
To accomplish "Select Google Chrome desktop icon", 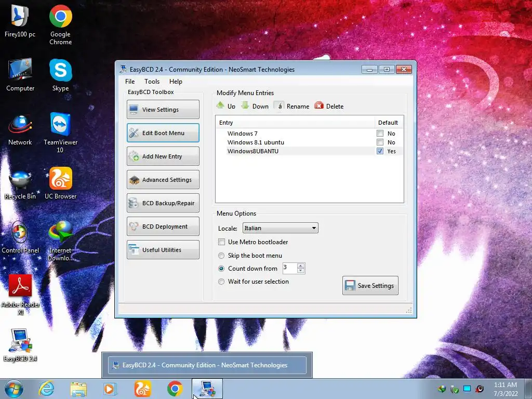I will 60,25.
